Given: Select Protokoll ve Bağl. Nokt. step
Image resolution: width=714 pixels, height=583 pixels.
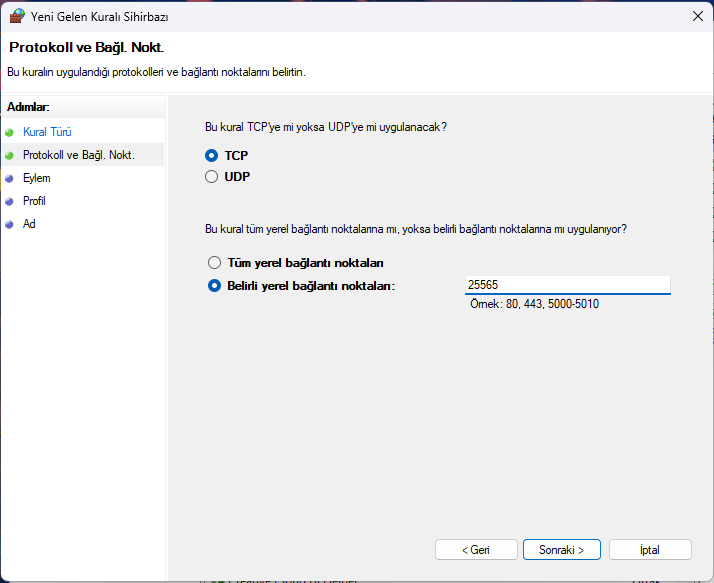Looking at the screenshot, I should coord(79,155).
